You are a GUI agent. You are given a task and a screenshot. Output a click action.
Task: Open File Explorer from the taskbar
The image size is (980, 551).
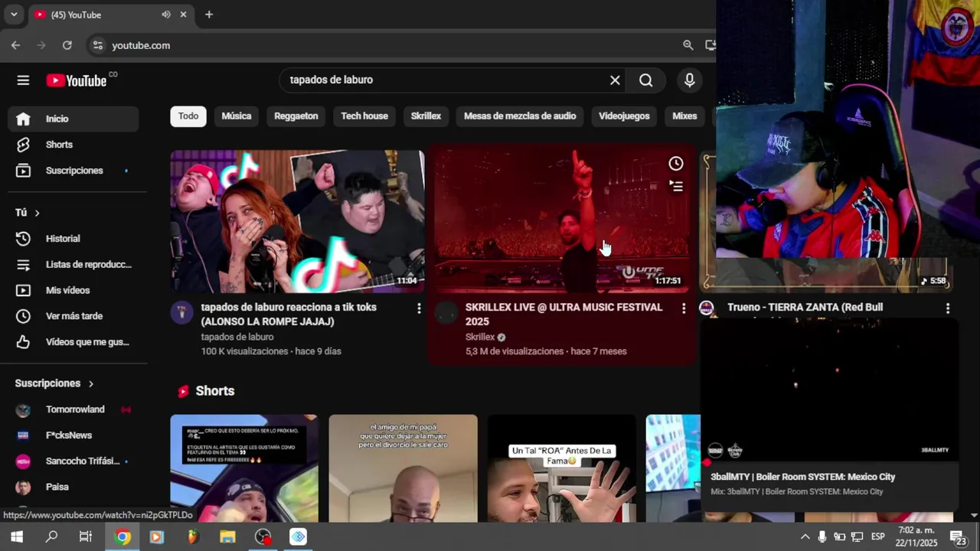[x=227, y=537]
